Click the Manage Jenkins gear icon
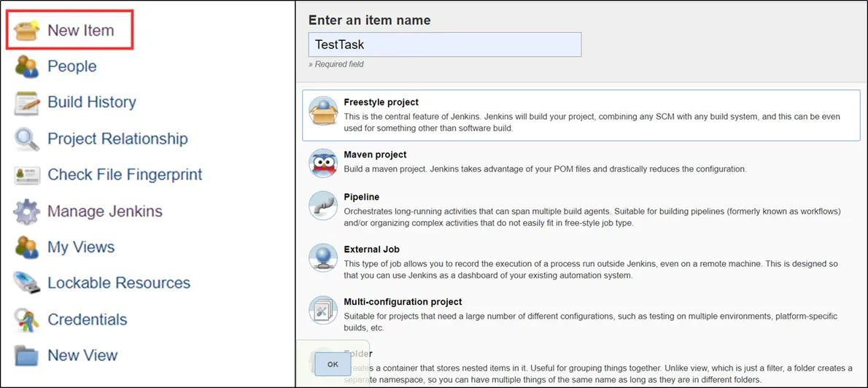This screenshot has height=388, width=868. [x=26, y=212]
